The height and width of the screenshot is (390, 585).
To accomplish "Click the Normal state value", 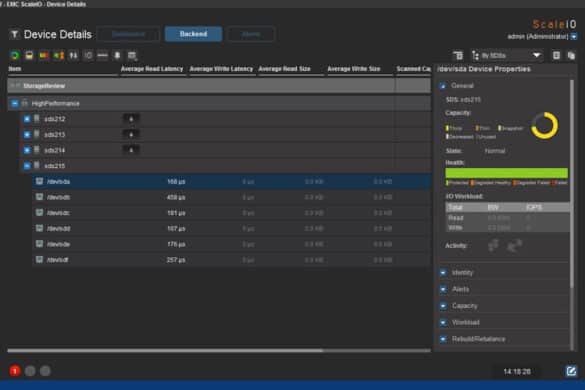I will tap(495, 151).
